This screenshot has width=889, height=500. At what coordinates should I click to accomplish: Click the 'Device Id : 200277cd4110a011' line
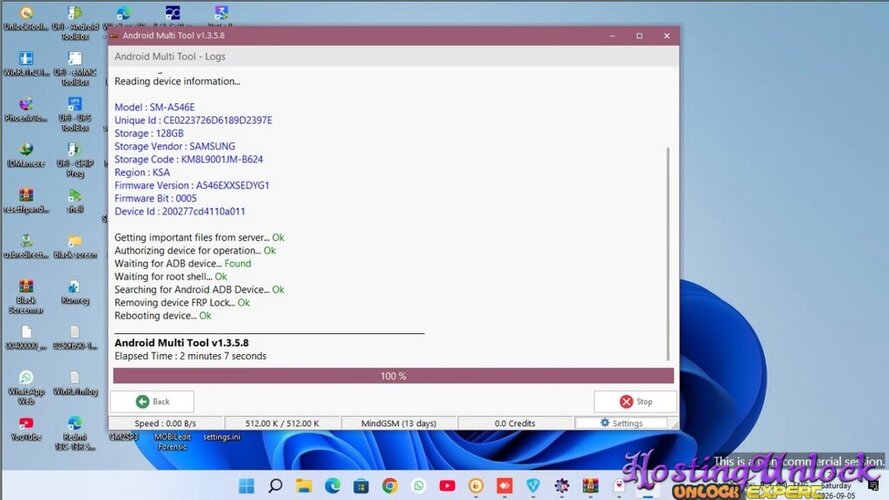(180, 211)
